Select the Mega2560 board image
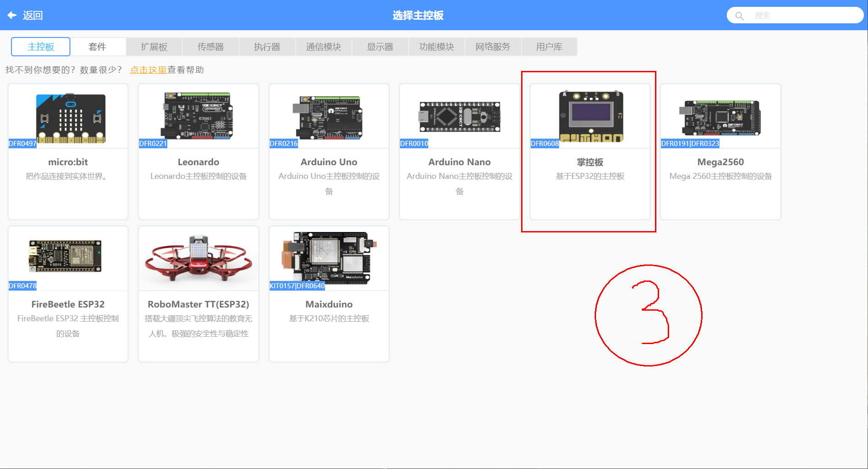868x469 pixels. click(x=720, y=118)
